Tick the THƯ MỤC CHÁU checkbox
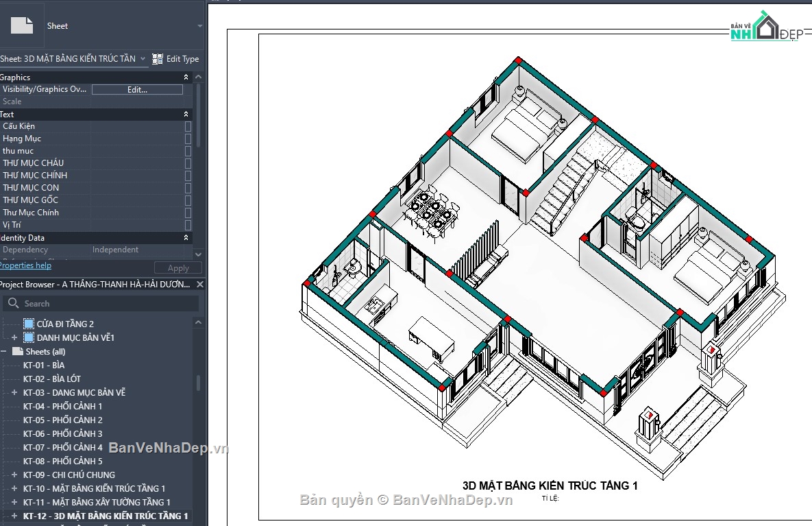812x526 pixels. click(x=188, y=163)
